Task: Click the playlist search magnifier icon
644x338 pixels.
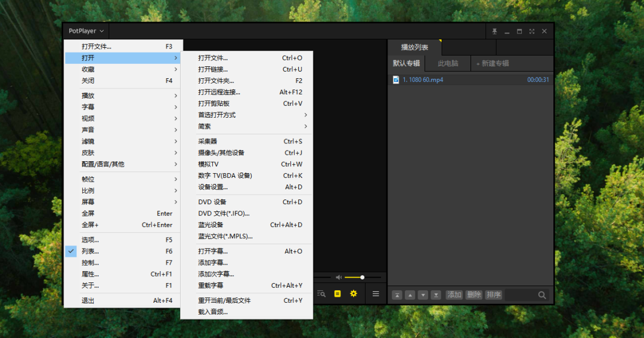Action: click(542, 295)
